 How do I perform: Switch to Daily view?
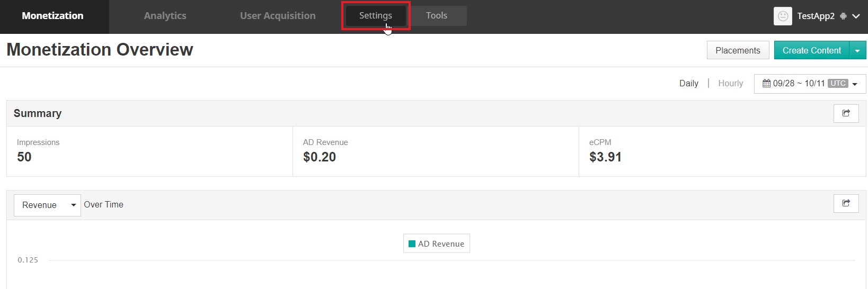point(688,83)
